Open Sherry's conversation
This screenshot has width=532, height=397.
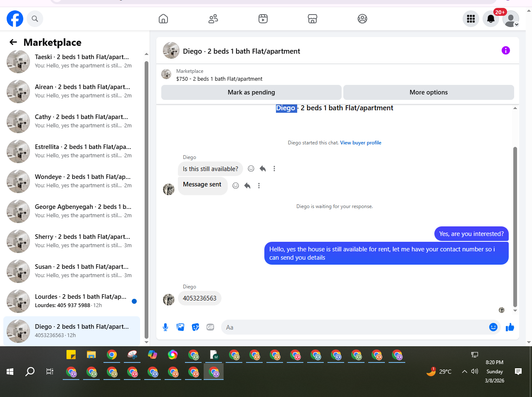click(x=71, y=241)
